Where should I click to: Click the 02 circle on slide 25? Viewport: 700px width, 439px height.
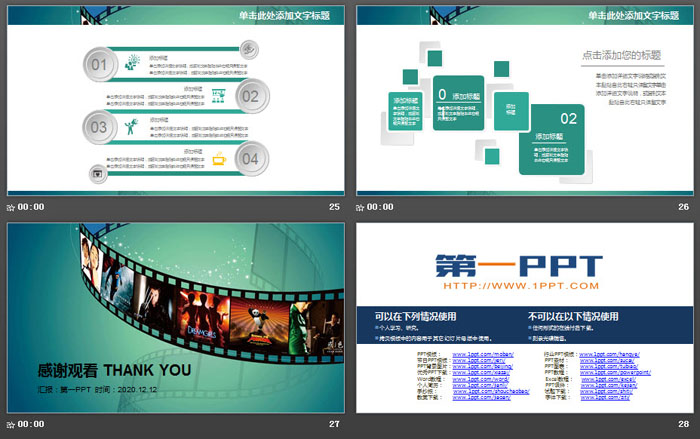coord(251,96)
